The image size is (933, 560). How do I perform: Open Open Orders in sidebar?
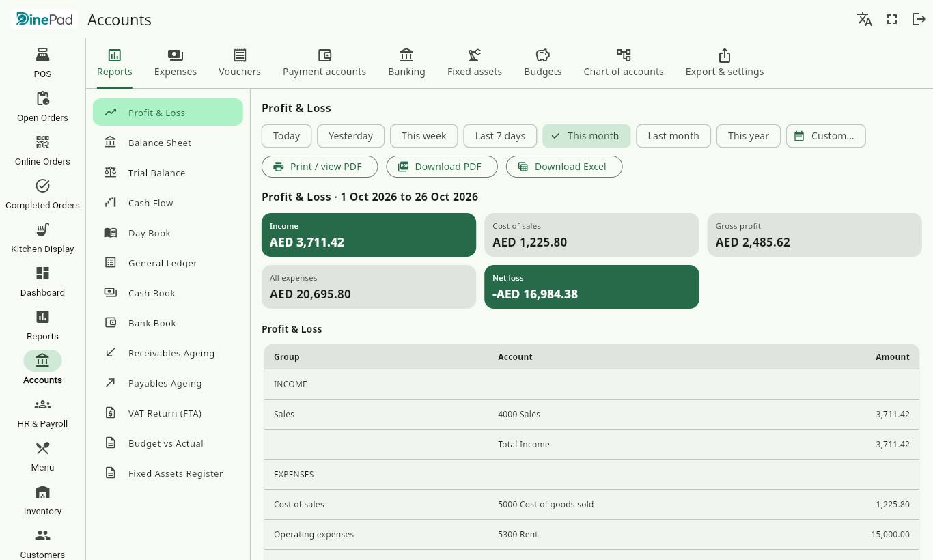tap(42, 107)
